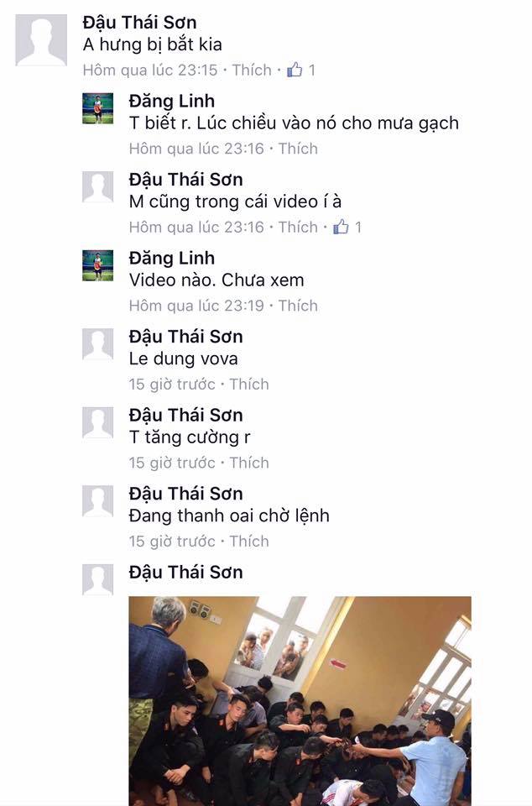Click the timestamp 'Hôm qua lúc 23:15'

coord(150,70)
